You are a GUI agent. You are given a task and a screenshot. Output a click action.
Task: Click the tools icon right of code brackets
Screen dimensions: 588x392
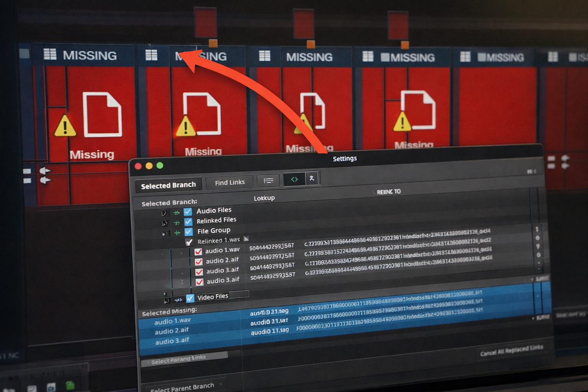312,178
